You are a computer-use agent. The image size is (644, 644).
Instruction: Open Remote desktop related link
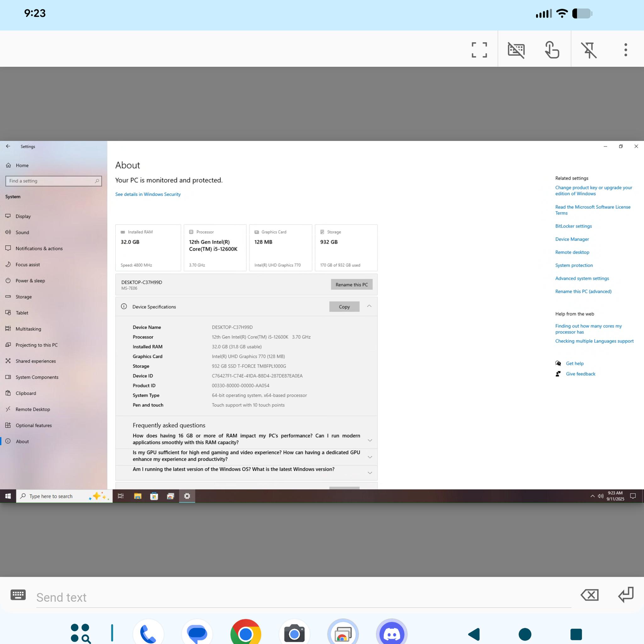click(572, 252)
